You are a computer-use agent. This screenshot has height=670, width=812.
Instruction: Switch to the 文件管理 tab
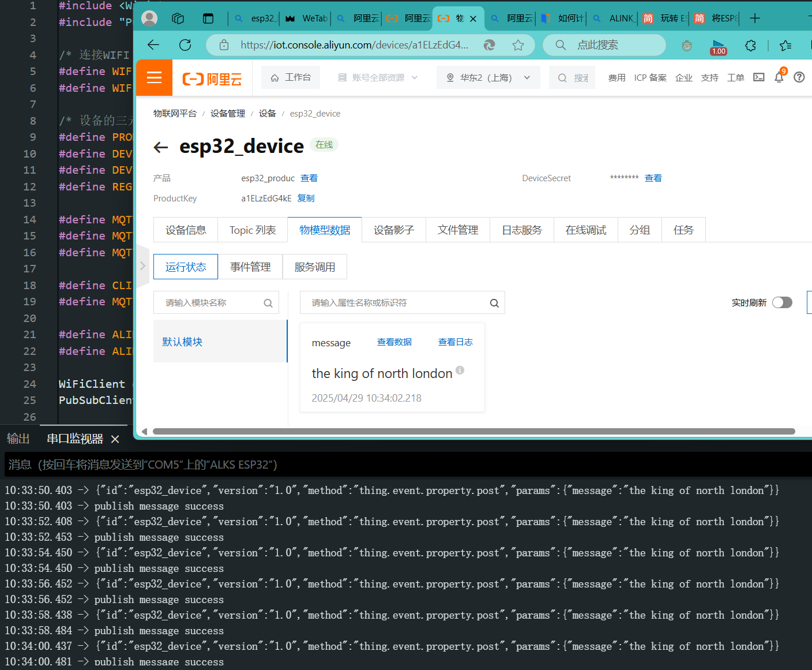pyautogui.click(x=458, y=230)
